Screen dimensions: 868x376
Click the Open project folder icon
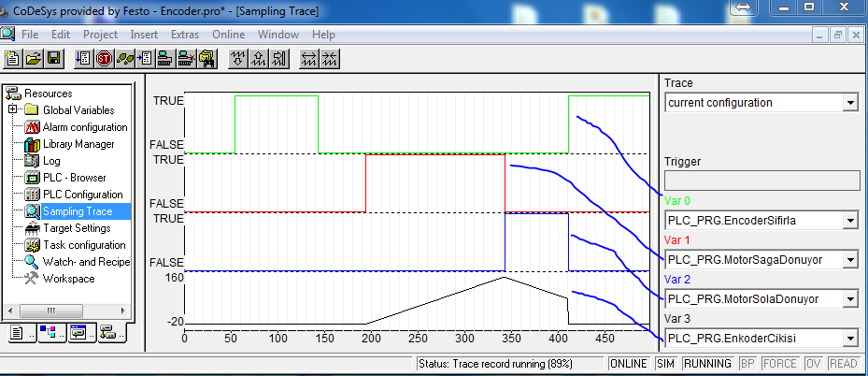point(34,58)
